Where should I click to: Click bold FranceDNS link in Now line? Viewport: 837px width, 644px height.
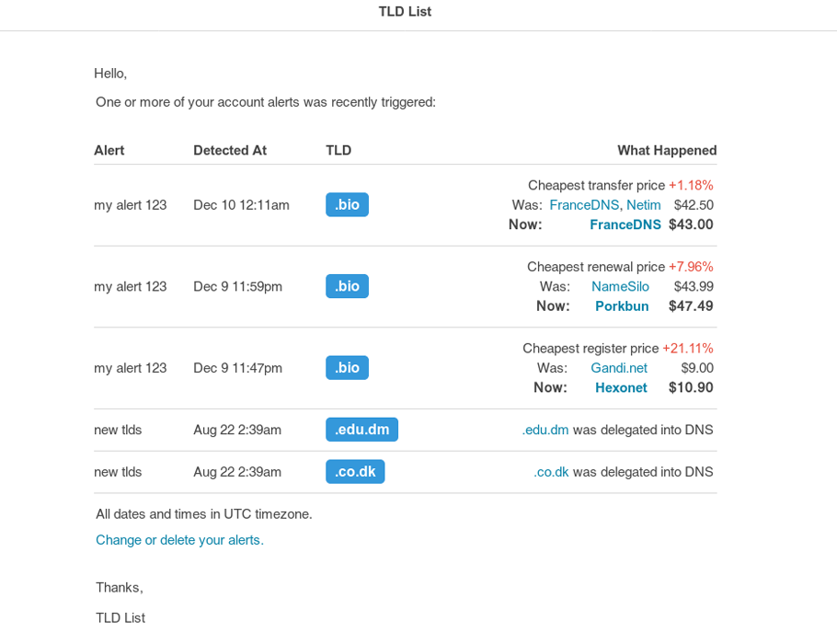coord(625,224)
